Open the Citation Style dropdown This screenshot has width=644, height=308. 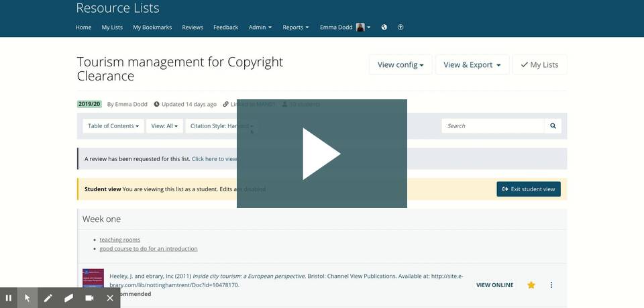tap(222, 126)
